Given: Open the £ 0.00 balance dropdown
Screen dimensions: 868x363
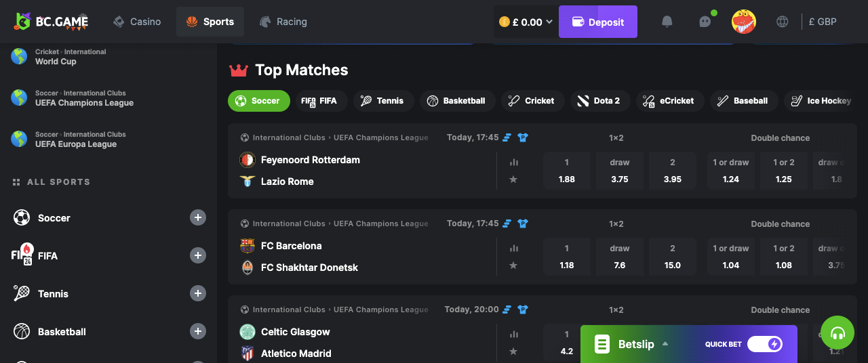Looking at the screenshot, I should coord(526,22).
